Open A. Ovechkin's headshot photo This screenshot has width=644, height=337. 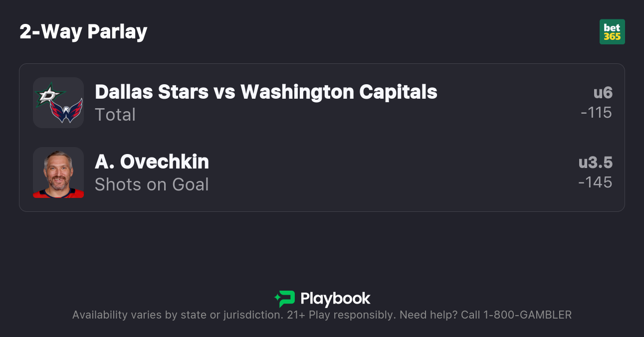click(x=58, y=172)
